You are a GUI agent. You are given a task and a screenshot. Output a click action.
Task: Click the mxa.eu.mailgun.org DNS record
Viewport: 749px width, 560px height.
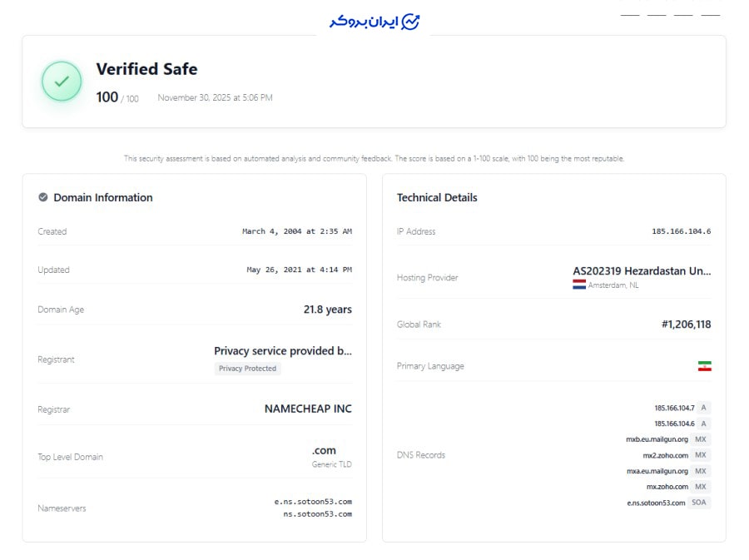point(657,471)
